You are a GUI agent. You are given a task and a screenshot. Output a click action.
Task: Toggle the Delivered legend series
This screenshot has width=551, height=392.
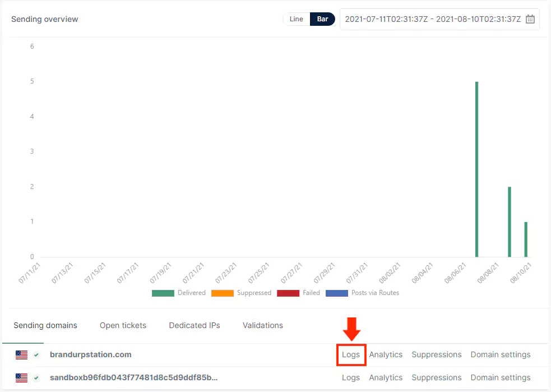(x=178, y=293)
